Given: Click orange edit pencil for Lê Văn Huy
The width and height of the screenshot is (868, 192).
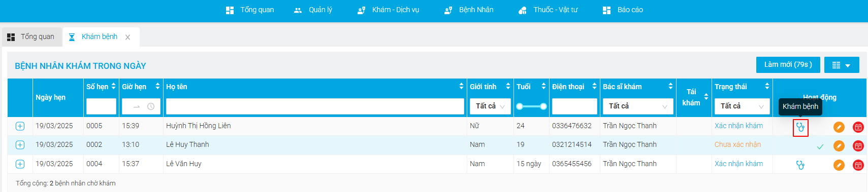Looking at the screenshot, I should [x=839, y=165].
